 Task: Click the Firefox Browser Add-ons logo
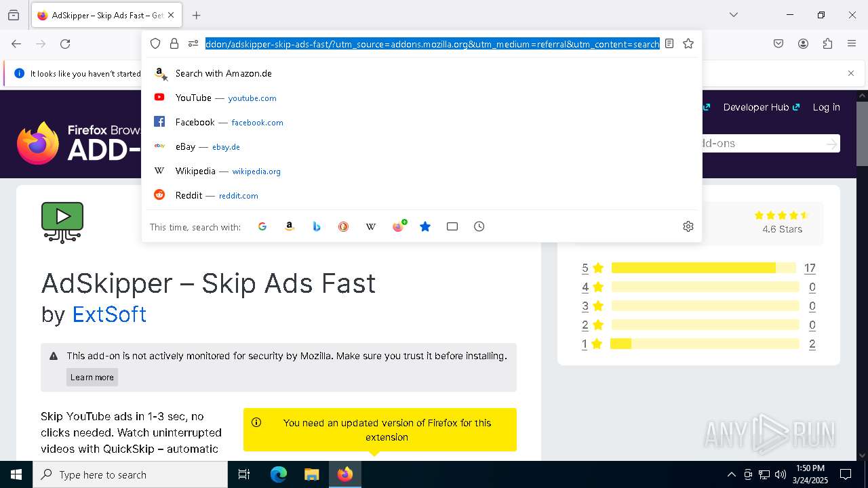[x=79, y=143]
